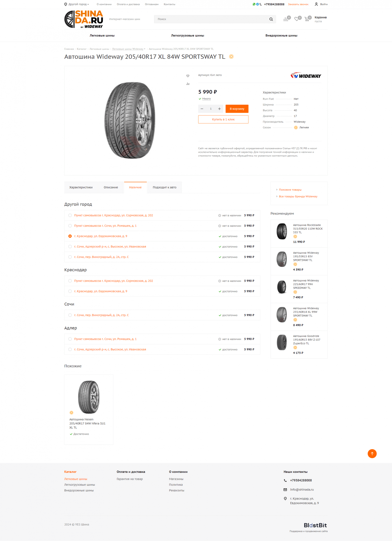
Task: Add tire to favorites with heart icon
Action: pyautogui.click(x=188, y=76)
